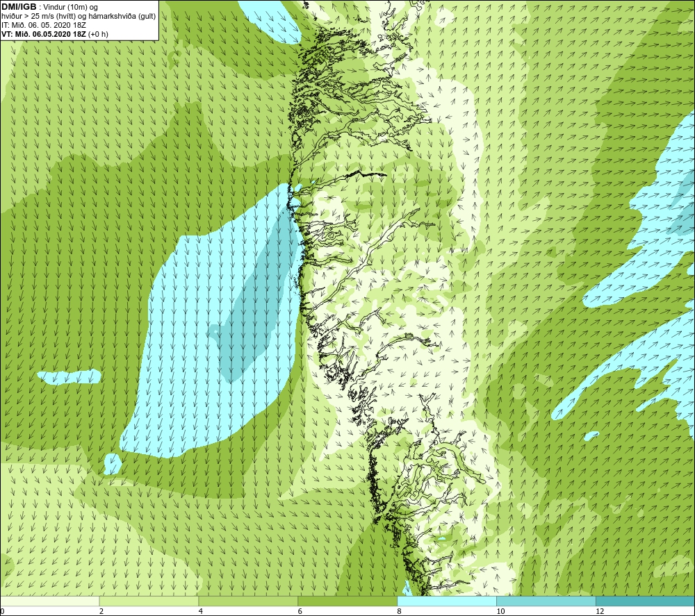Click the '0' label under the color scale
This screenshot has height=616, width=695.
point(2,611)
